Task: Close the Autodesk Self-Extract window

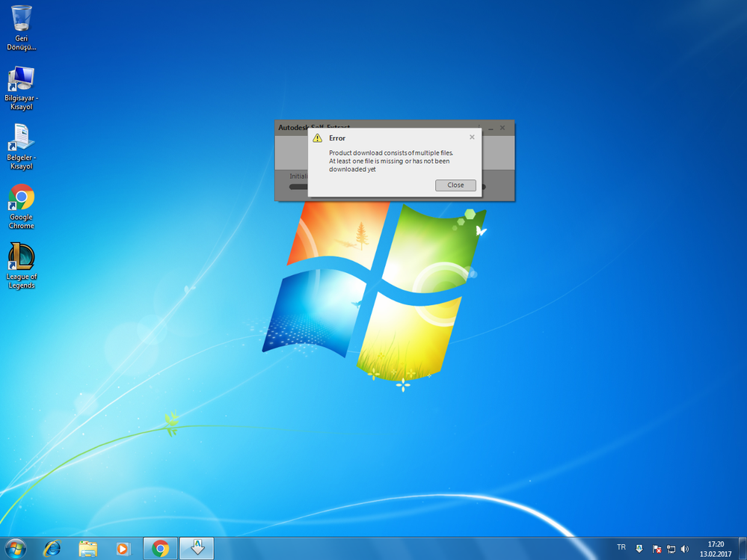Action: pos(502,128)
